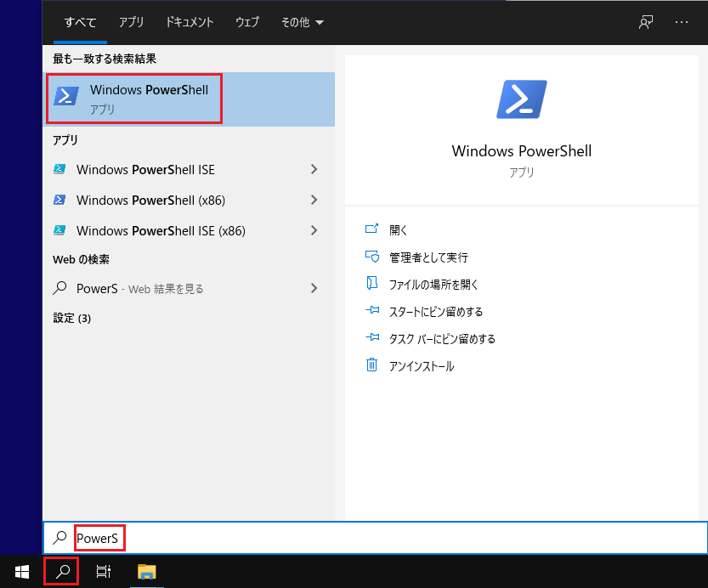This screenshot has height=588, width=708.
Task: Click the アンインストール trash icon
Action: tap(372, 366)
